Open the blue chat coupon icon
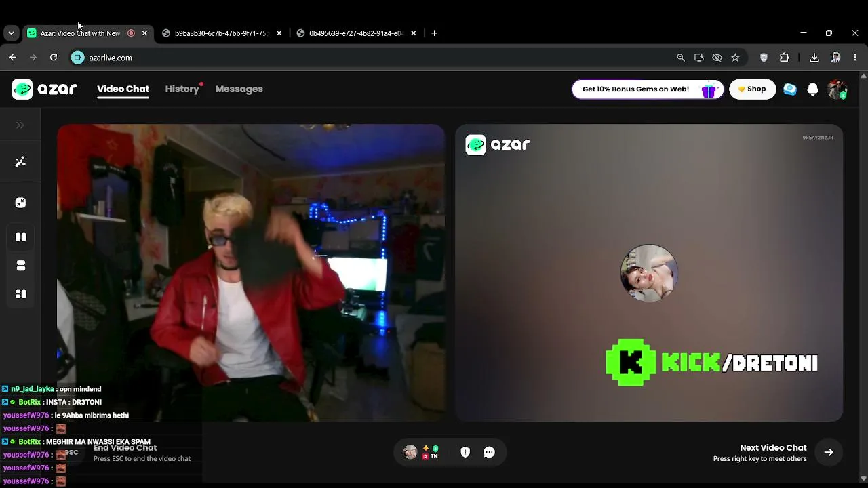The image size is (868, 488). click(790, 89)
